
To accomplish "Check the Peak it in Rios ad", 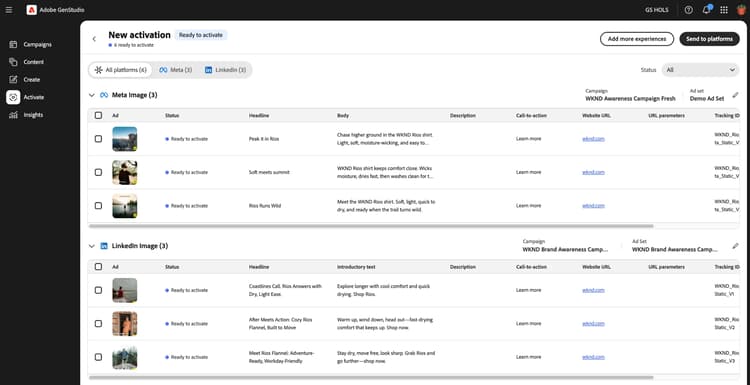I will tap(98, 139).
